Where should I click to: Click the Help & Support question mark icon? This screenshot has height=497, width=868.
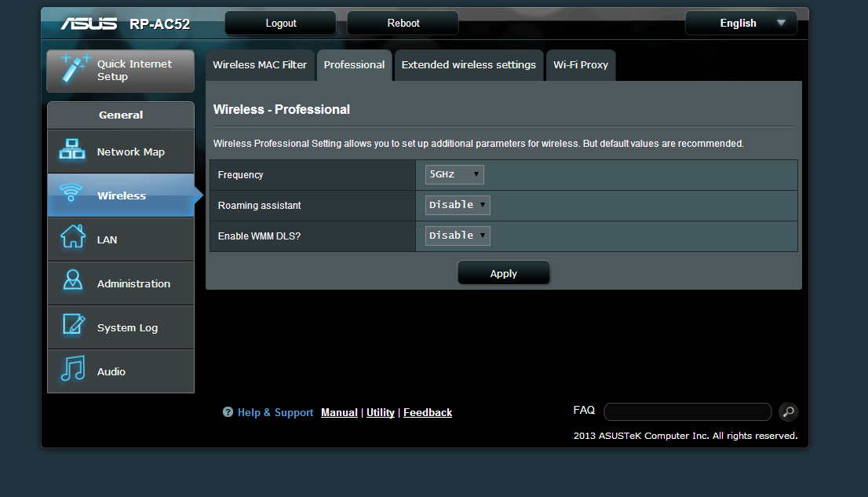pos(228,412)
